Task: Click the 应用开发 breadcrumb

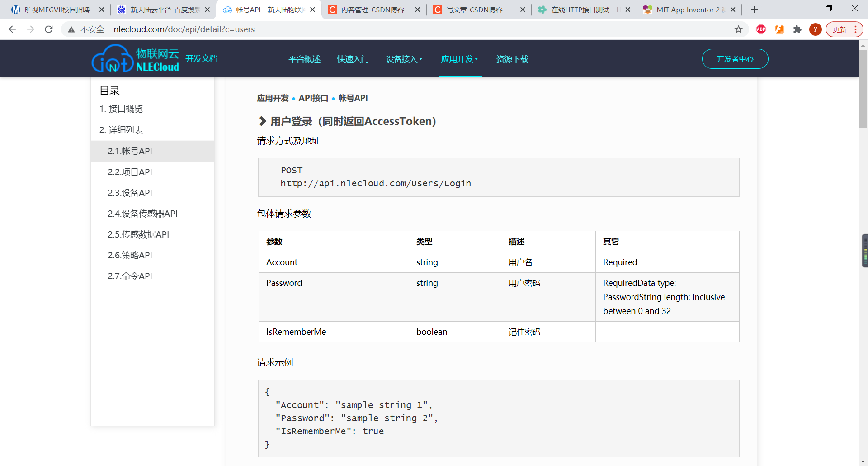Action: 273,98
